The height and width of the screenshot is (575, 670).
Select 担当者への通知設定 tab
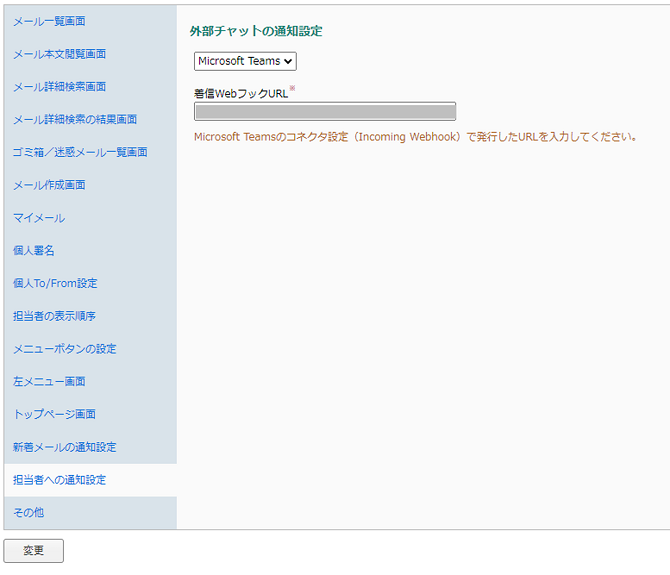[x=59, y=480]
